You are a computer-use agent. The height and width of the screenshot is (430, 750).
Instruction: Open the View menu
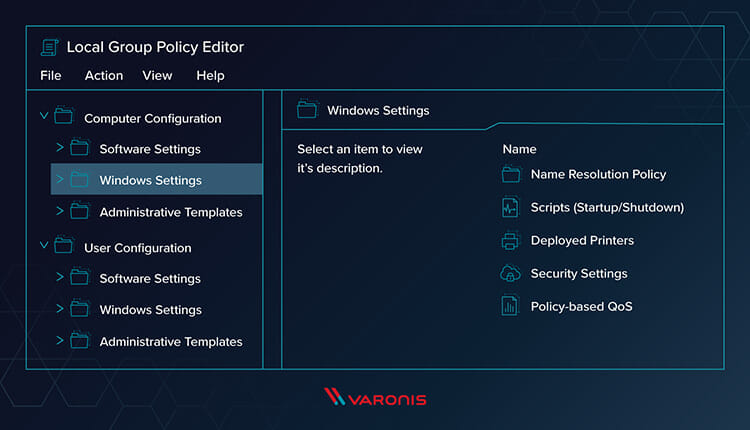pos(157,76)
